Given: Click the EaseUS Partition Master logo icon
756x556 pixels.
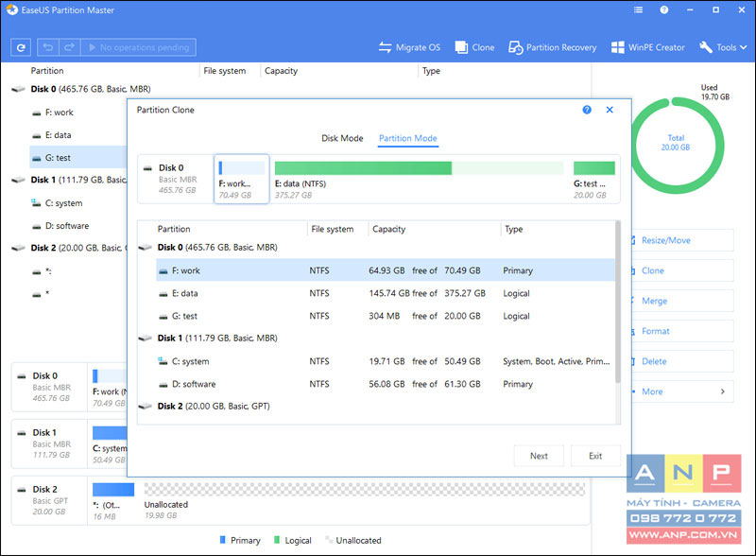Looking at the screenshot, I should (11, 9).
